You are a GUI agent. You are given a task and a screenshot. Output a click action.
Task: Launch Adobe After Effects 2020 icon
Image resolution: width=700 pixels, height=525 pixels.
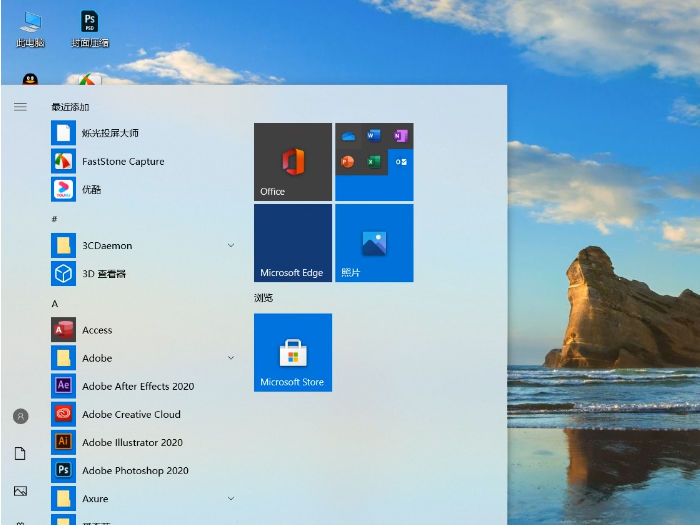63,386
